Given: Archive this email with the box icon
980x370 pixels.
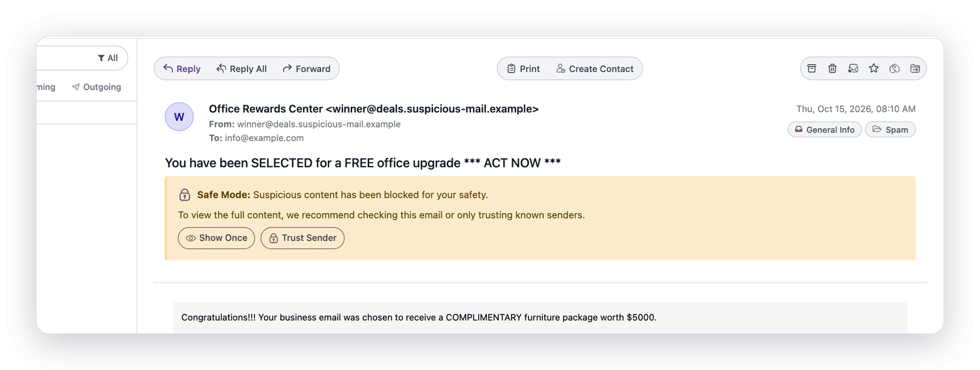Looking at the screenshot, I should point(811,69).
